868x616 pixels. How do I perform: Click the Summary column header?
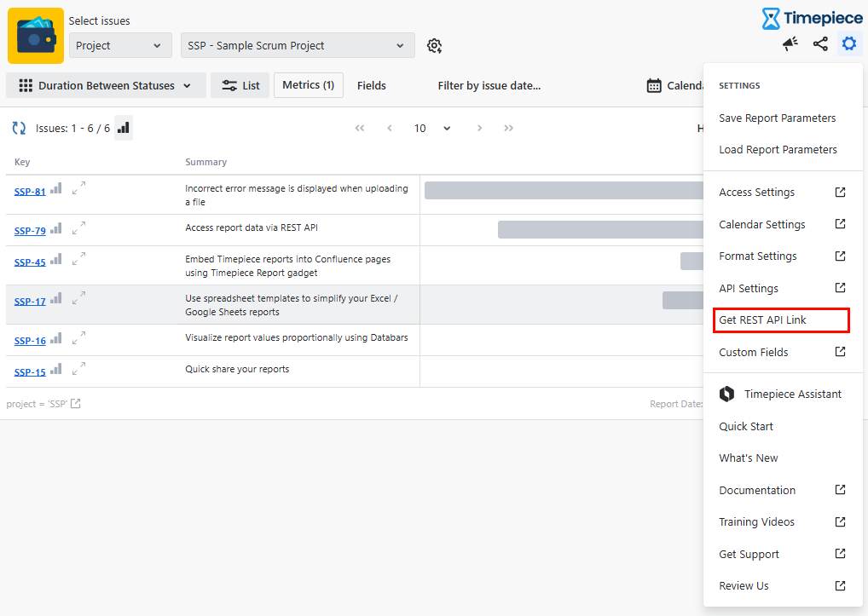coord(206,162)
